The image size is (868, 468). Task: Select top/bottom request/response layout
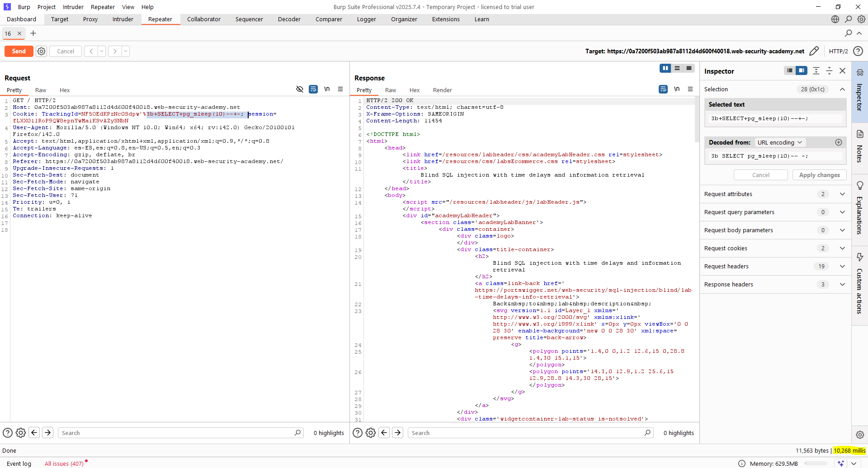coord(677,68)
